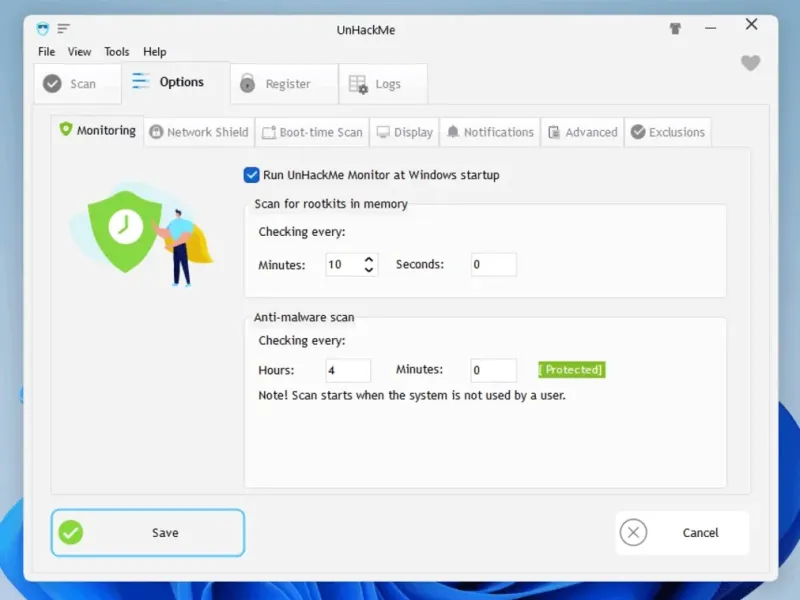Click the Scan tab checkmark icon
Screen dimensions: 800x600
pyautogui.click(x=52, y=84)
